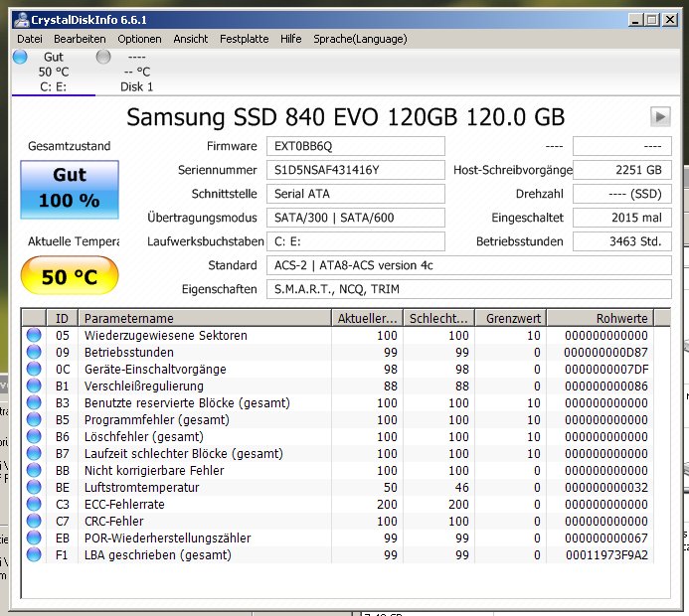Select the Luftstromtemperatur parameter name
Viewport: 689px width, 616px height.
click(x=141, y=488)
